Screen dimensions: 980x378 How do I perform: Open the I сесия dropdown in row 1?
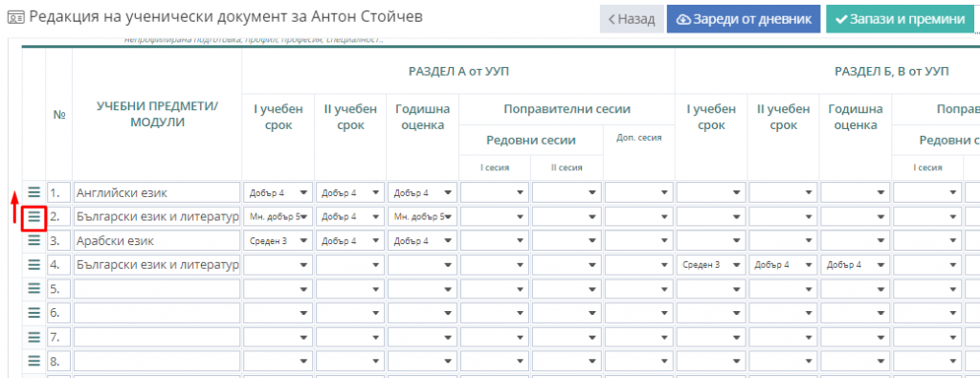click(x=495, y=192)
